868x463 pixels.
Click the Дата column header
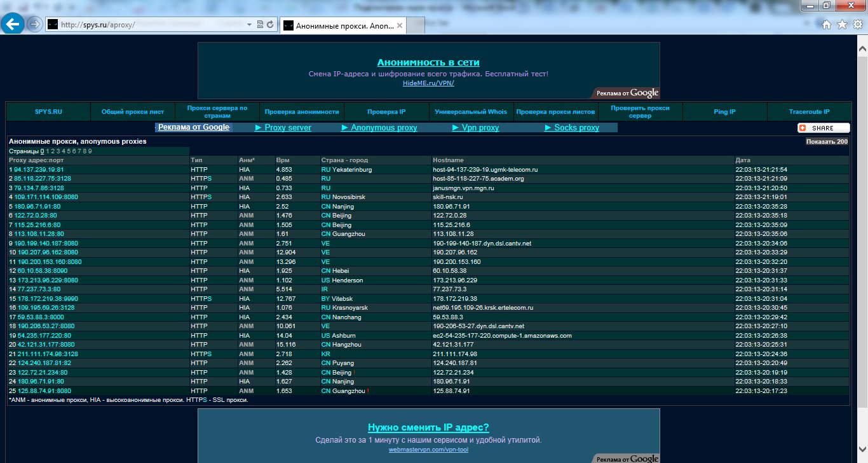742,160
